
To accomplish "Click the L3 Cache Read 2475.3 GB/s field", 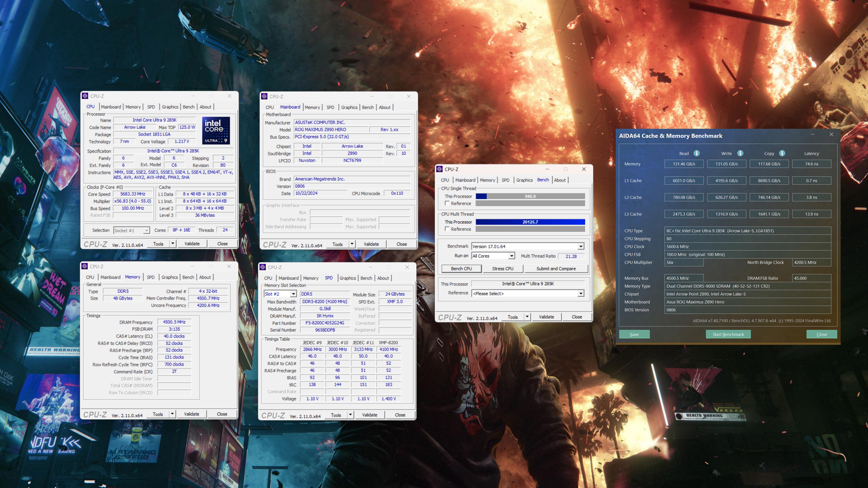I will coord(684,214).
